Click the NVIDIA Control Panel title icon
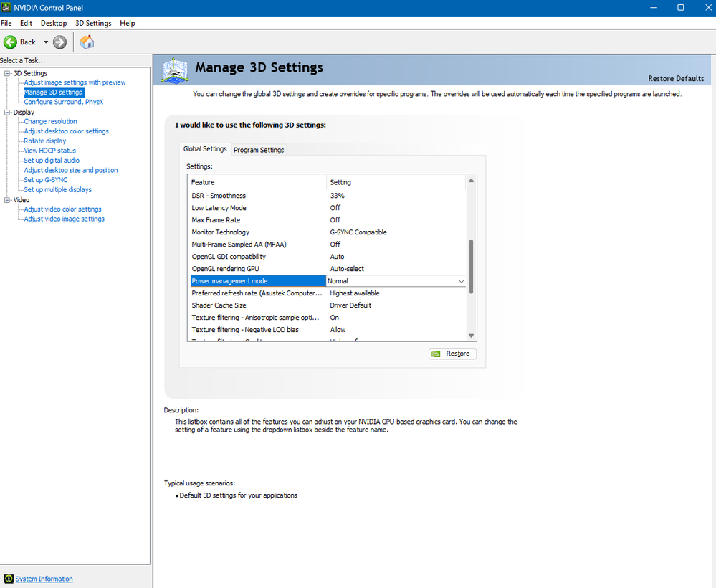The height and width of the screenshot is (588, 716). (6, 7)
